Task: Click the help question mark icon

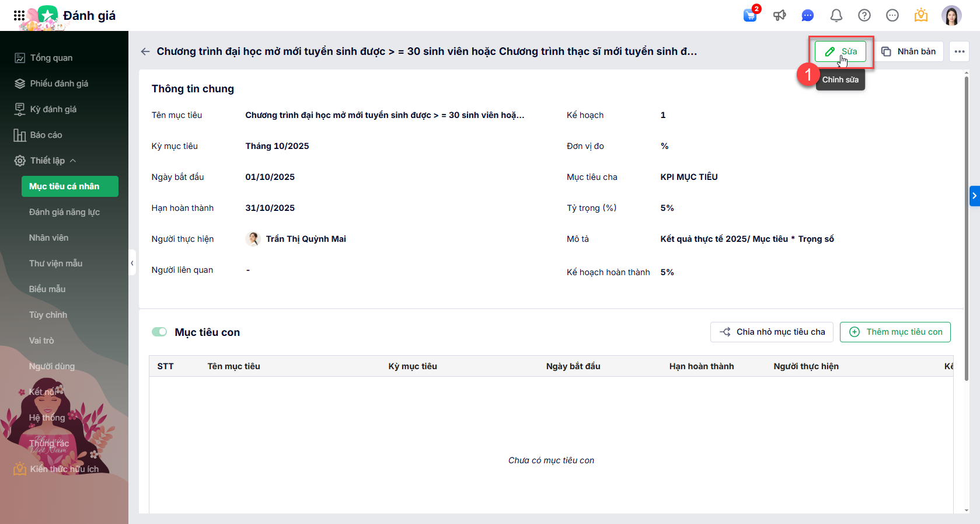Action: (864, 16)
